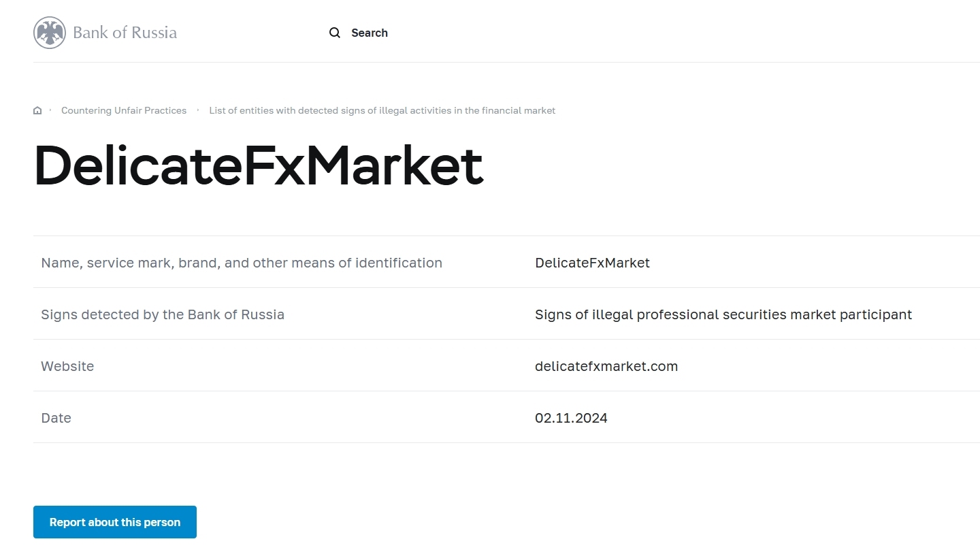
Task: Go to home via breadcrumb house icon
Action: click(37, 110)
